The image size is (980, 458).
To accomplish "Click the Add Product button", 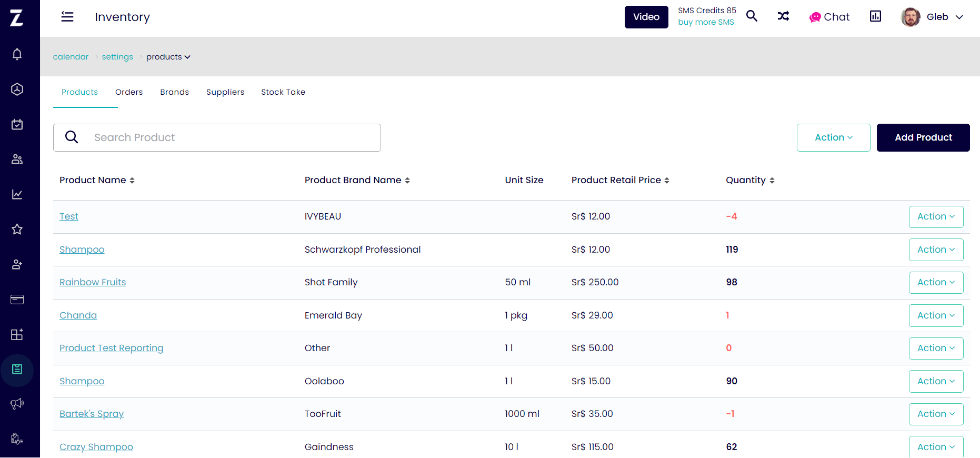I will 923,137.
